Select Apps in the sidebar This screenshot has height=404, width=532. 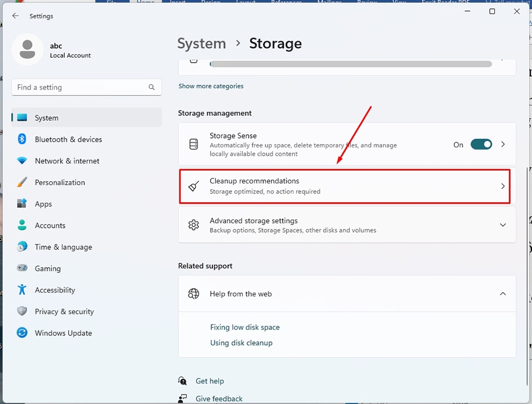(86, 204)
